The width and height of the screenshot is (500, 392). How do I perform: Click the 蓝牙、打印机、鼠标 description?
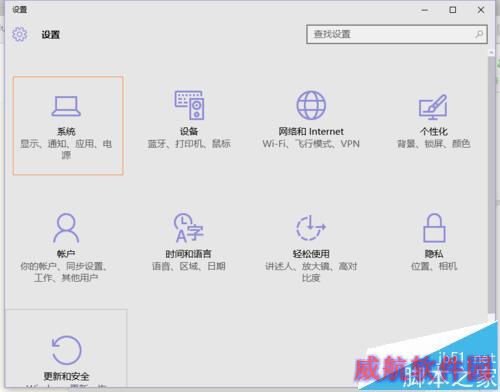189,144
